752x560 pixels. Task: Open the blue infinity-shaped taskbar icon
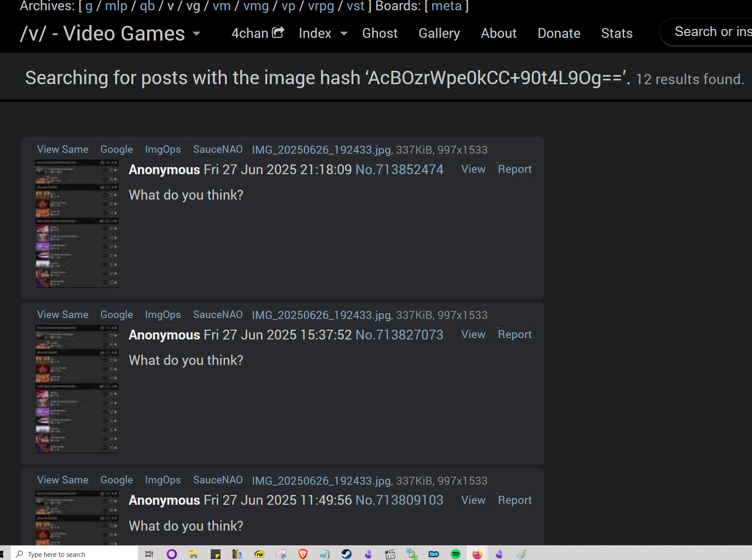click(x=434, y=554)
